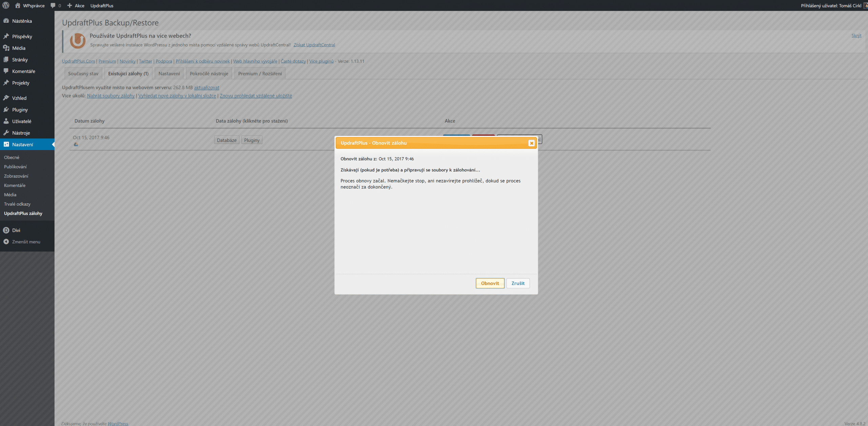Viewport: 868px width, 426px height.
Task: Click the Obnovit button in dialog
Action: click(x=490, y=283)
